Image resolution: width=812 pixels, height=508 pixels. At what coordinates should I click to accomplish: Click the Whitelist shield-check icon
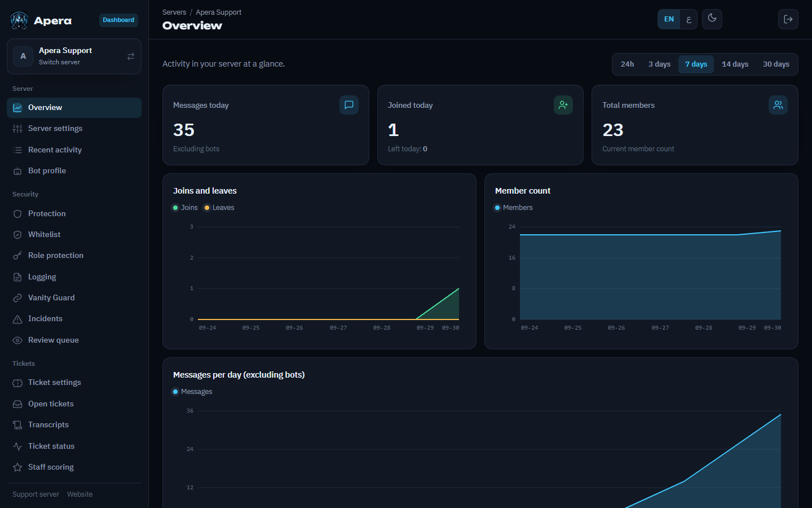pyautogui.click(x=17, y=235)
